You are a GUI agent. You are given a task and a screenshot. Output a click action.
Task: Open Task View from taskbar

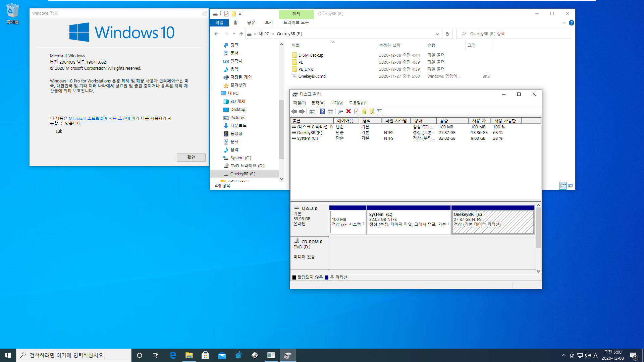[156, 355]
